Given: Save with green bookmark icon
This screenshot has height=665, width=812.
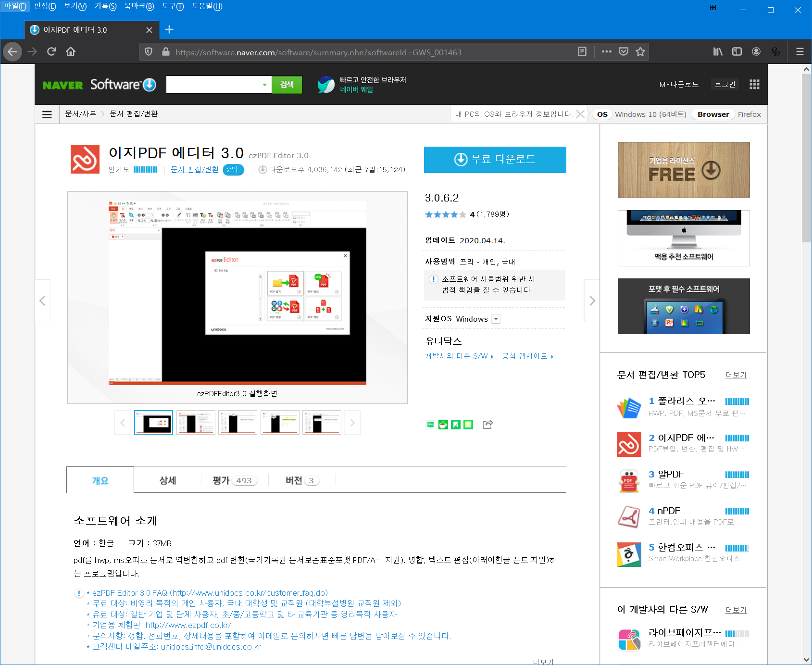Looking at the screenshot, I should [x=456, y=425].
